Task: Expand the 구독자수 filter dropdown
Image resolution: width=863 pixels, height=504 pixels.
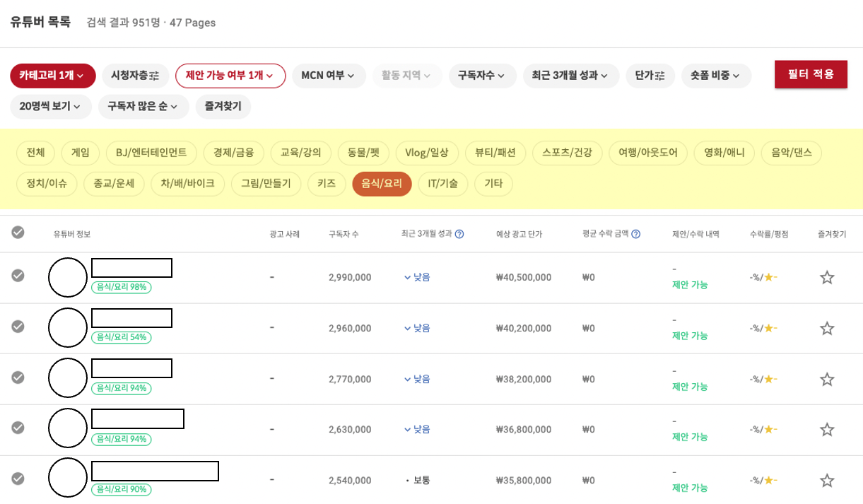Action: (483, 76)
